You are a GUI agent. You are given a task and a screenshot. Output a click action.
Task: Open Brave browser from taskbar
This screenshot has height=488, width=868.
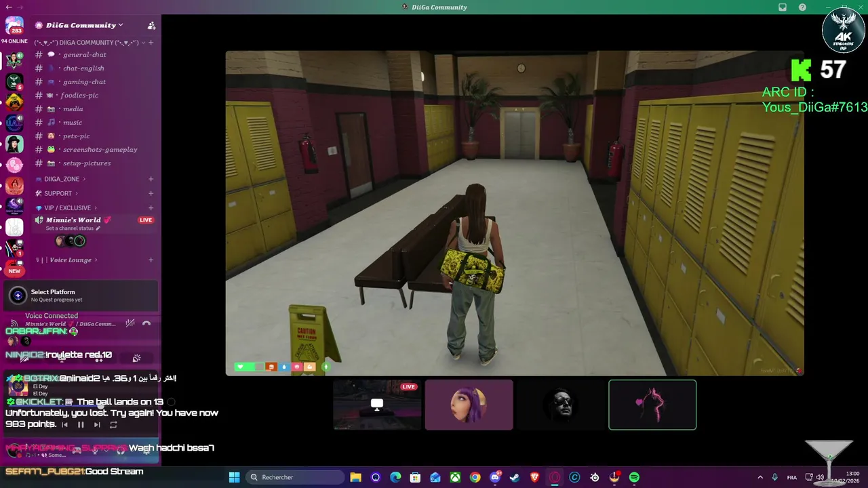tap(534, 477)
